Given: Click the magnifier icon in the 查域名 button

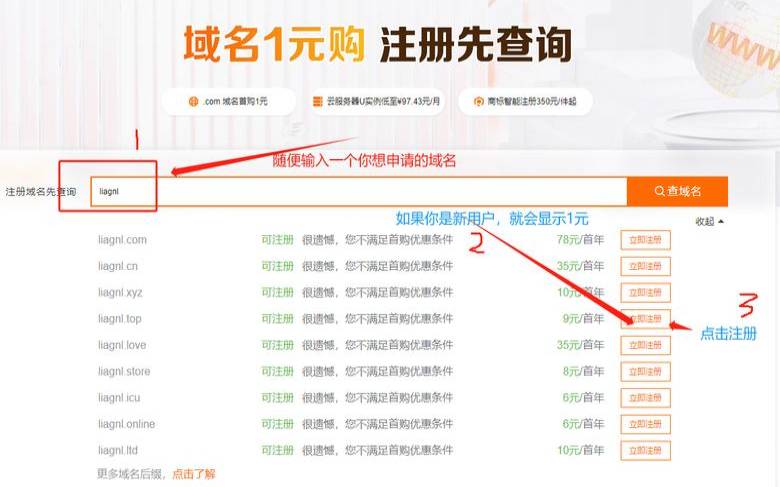Looking at the screenshot, I should point(660,191).
